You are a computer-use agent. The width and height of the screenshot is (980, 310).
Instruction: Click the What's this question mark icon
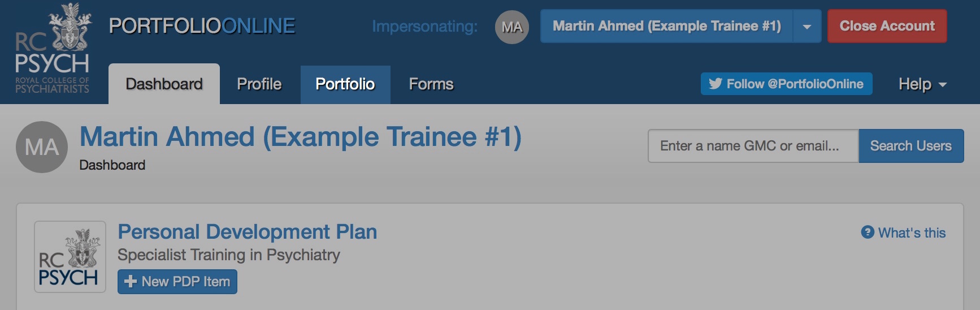coord(868,232)
